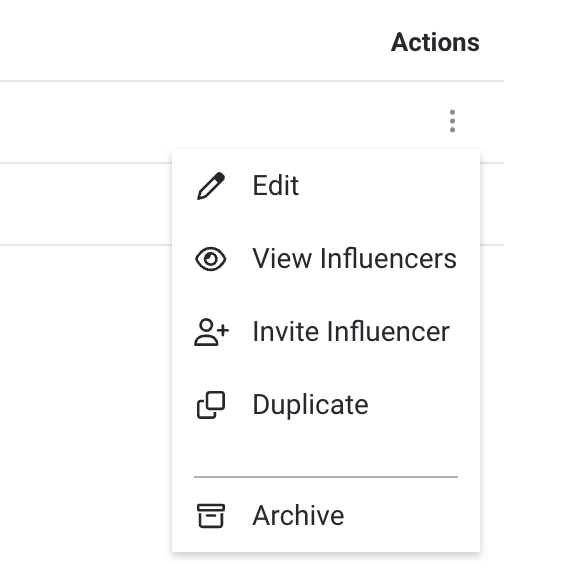
Task: Click the Actions column header
Action: coord(435,42)
